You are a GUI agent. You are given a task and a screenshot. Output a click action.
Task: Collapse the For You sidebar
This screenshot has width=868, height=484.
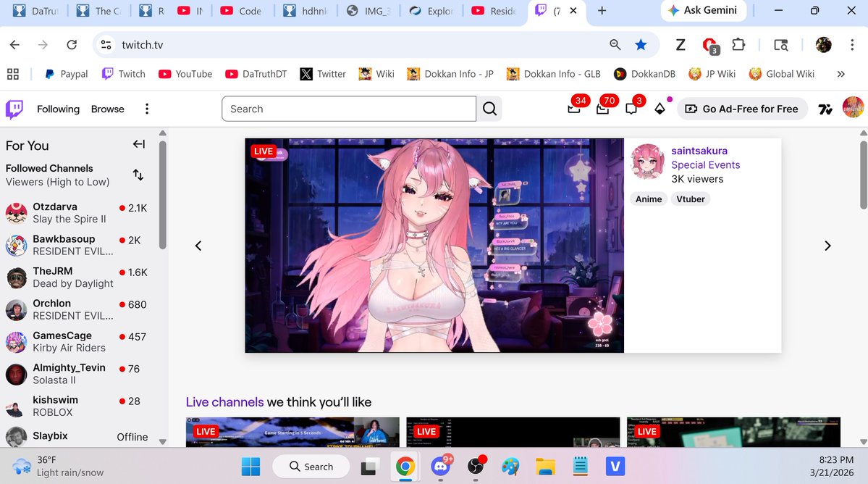(x=138, y=144)
